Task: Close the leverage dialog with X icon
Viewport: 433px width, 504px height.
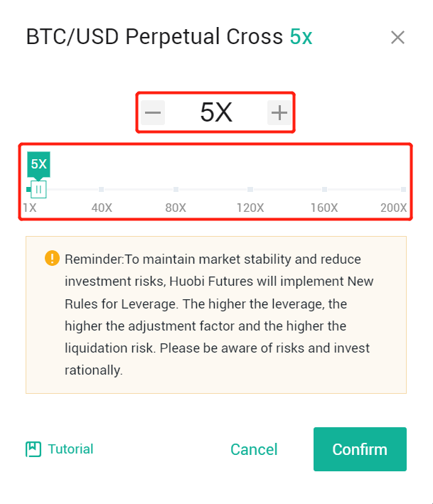Action: click(397, 37)
